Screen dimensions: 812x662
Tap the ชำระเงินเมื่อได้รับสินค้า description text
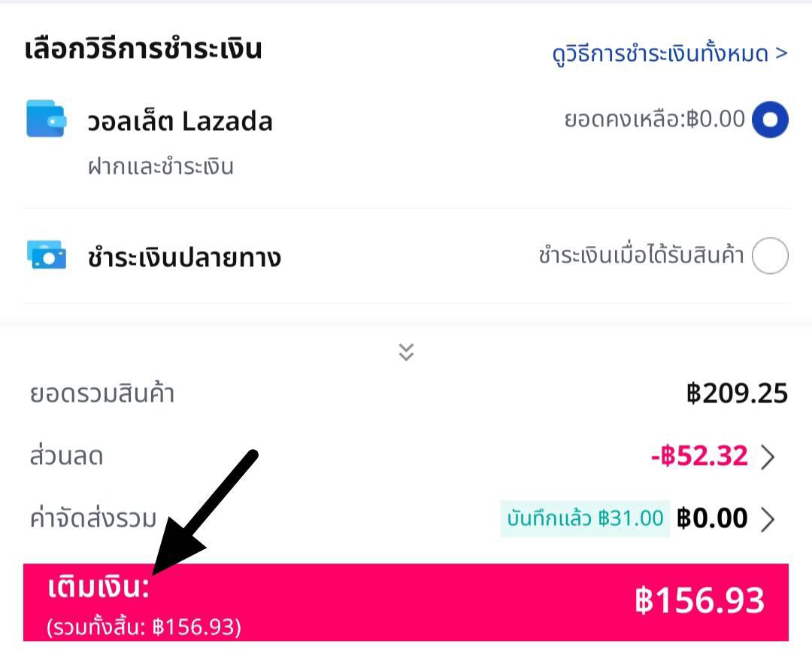point(641,257)
